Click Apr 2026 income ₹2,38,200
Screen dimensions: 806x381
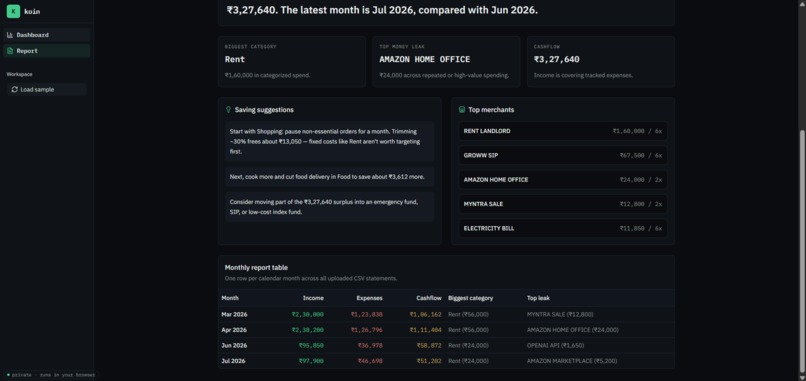click(x=307, y=330)
